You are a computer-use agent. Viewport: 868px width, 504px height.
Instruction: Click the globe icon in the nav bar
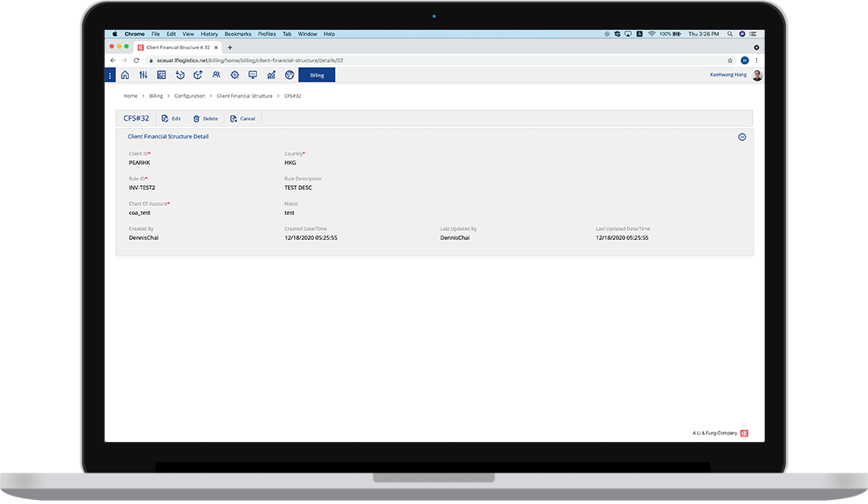pyautogui.click(x=289, y=75)
